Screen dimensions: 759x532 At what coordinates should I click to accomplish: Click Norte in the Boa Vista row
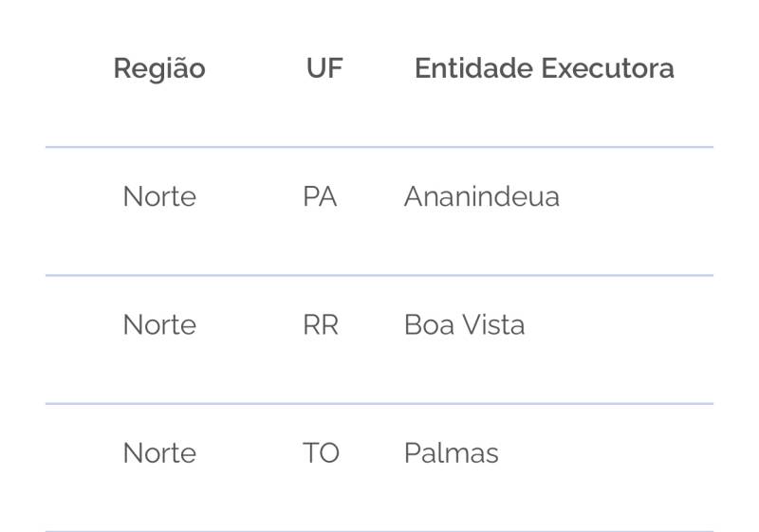coord(159,325)
